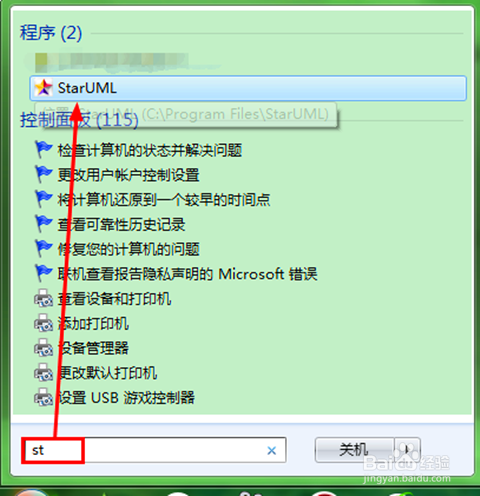This screenshot has width=480, height=496.
Task: Click the printer icon beside 设置 USB 游戏控制器
Action: 43,397
